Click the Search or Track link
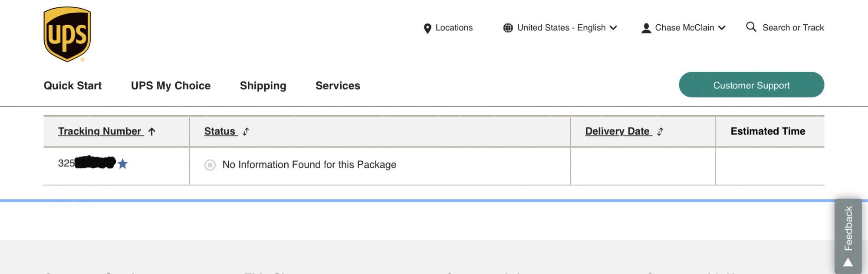This screenshot has height=274, width=868. coord(793,28)
